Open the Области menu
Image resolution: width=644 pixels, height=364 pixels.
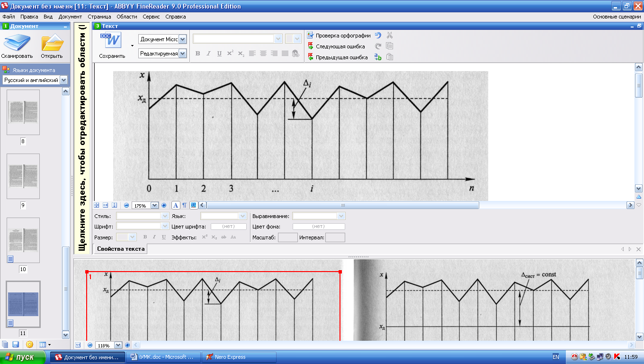(127, 17)
